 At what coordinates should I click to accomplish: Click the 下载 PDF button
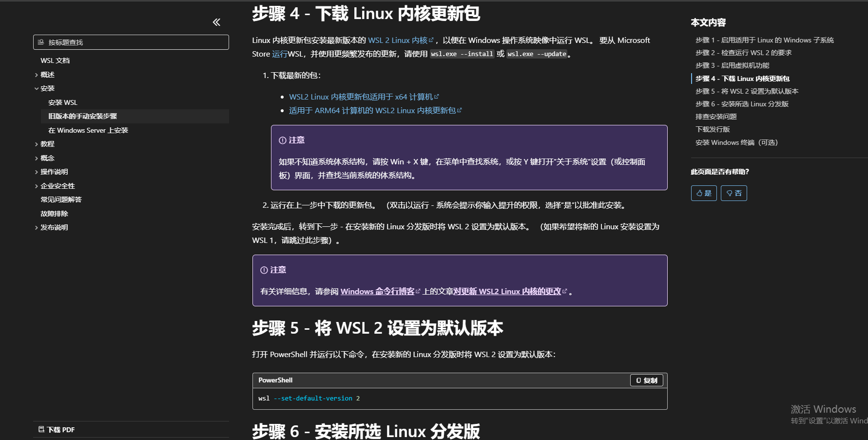57,430
